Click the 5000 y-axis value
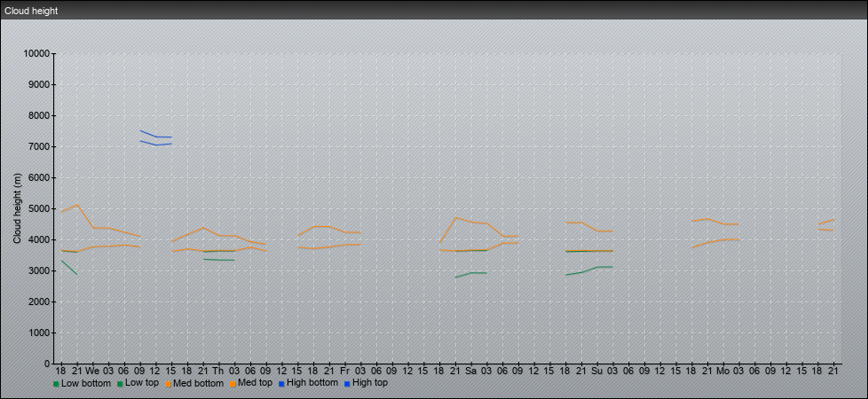868x399 pixels. (39, 208)
